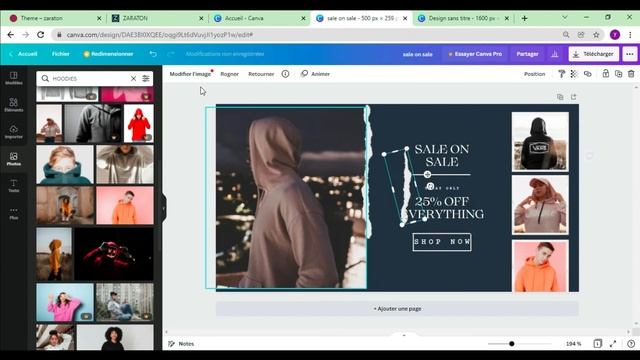Open the Importer uploads panel

coord(13,132)
